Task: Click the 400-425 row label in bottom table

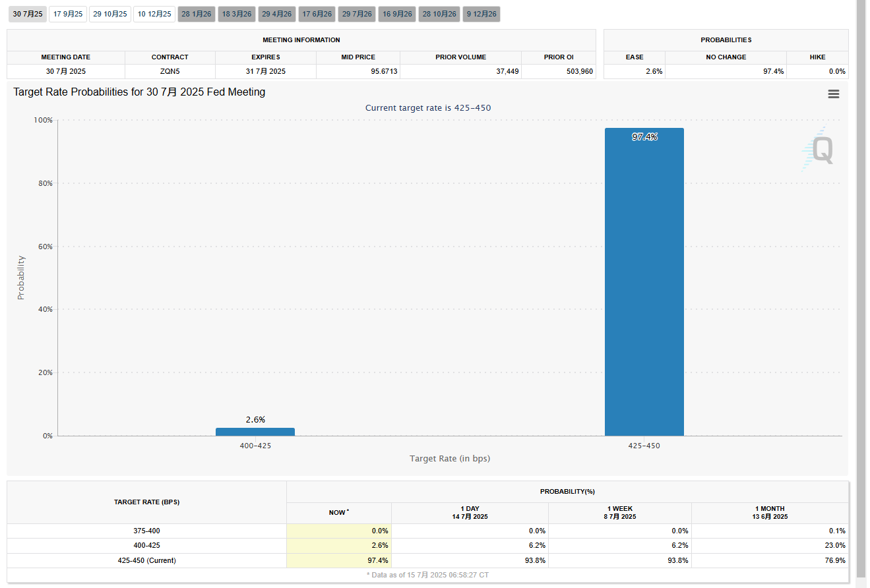Action: click(146, 546)
